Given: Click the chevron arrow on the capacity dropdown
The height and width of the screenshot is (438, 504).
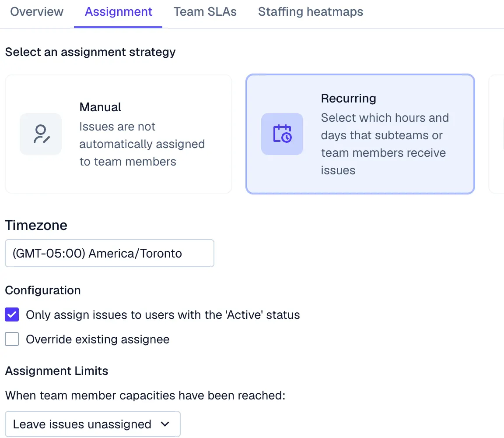Looking at the screenshot, I should (165, 424).
